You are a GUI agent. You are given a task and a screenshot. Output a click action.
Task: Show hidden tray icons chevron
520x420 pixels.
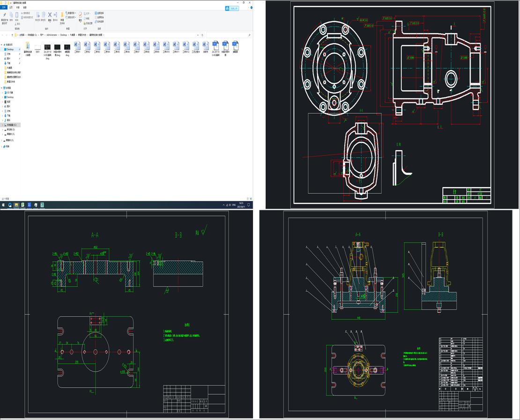click(223, 205)
